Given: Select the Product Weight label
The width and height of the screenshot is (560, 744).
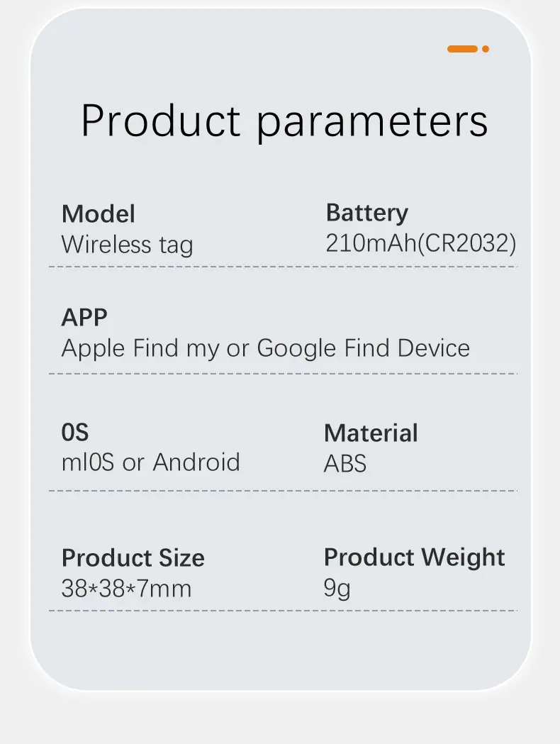Looking at the screenshot, I should (x=415, y=557).
